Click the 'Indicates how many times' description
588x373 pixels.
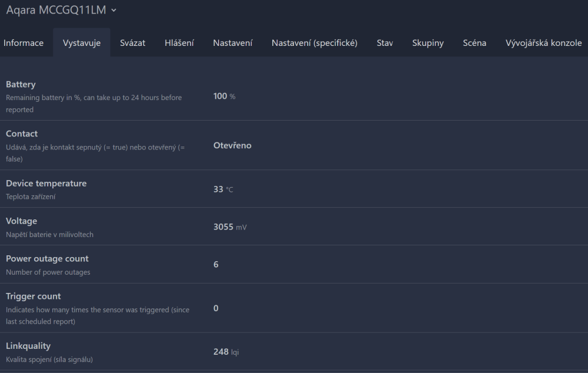pos(98,315)
